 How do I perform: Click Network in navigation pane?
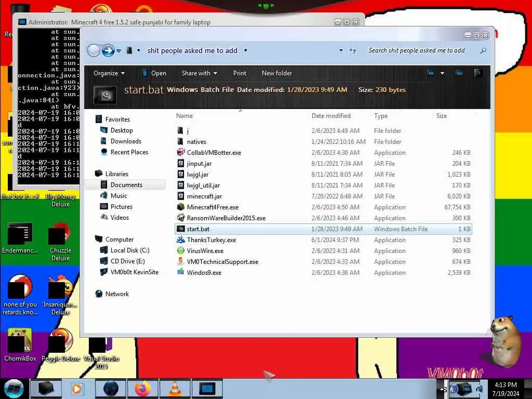[x=112, y=294]
